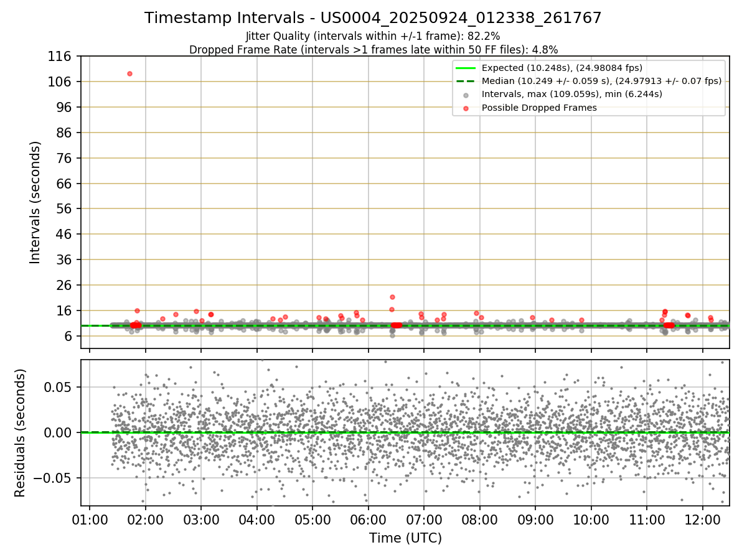Screen dimensions: 747x560
Task: Select the red outlier point near 109 seconds
Action: (x=129, y=73)
